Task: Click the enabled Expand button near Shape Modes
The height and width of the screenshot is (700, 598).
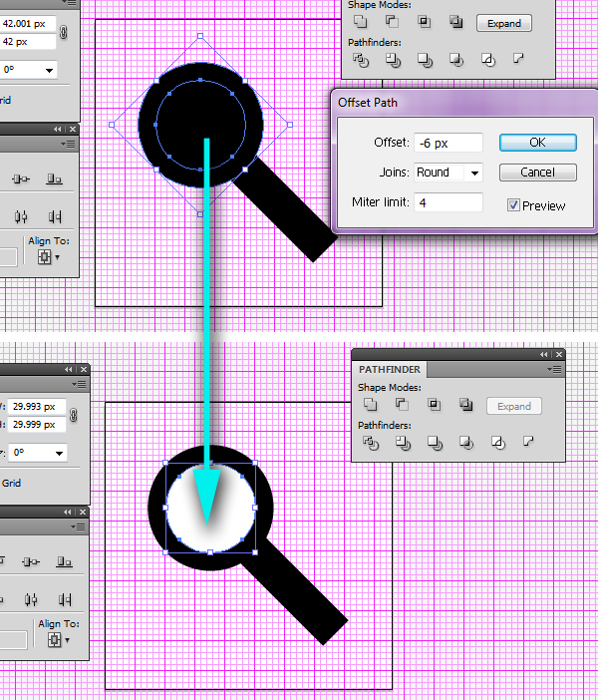Action: [504, 23]
